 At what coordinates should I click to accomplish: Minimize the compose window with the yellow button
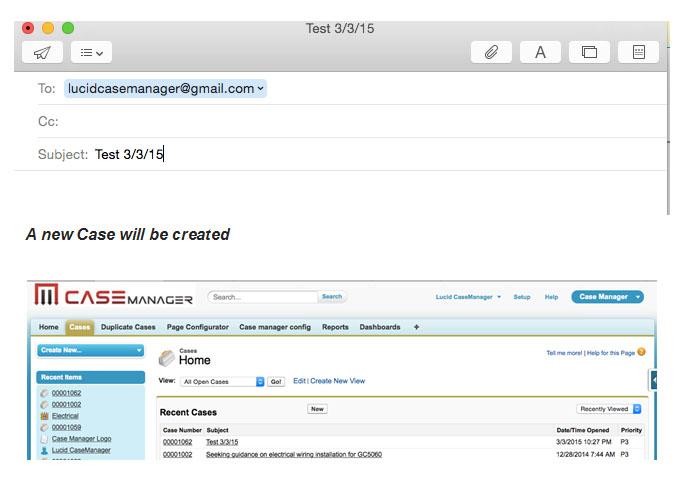tap(48, 28)
